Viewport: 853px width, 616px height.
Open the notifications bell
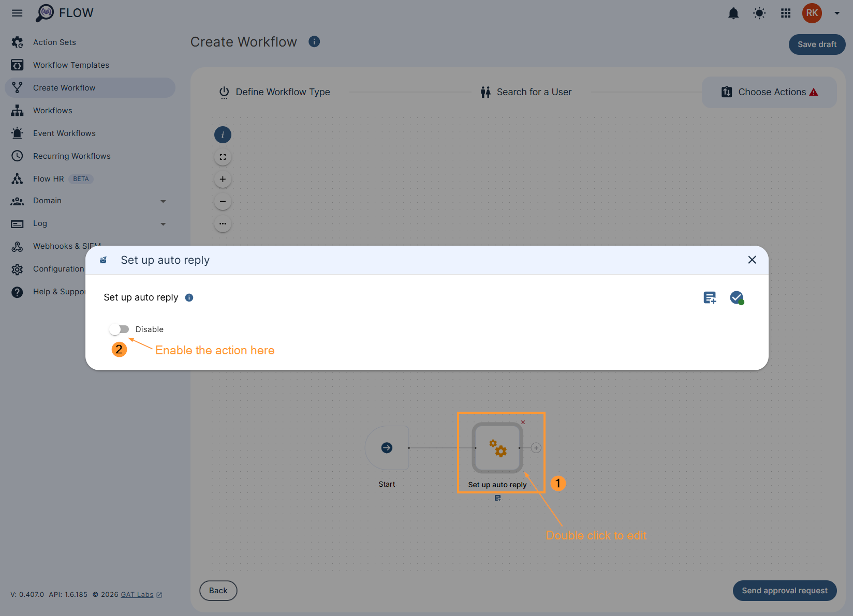(733, 13)
